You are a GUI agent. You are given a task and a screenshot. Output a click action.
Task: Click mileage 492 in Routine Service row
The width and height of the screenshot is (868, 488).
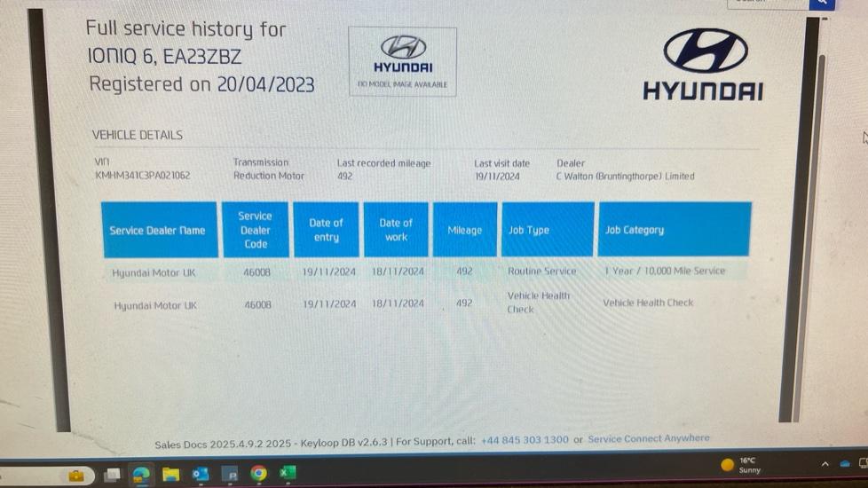[x=464, y=272]
